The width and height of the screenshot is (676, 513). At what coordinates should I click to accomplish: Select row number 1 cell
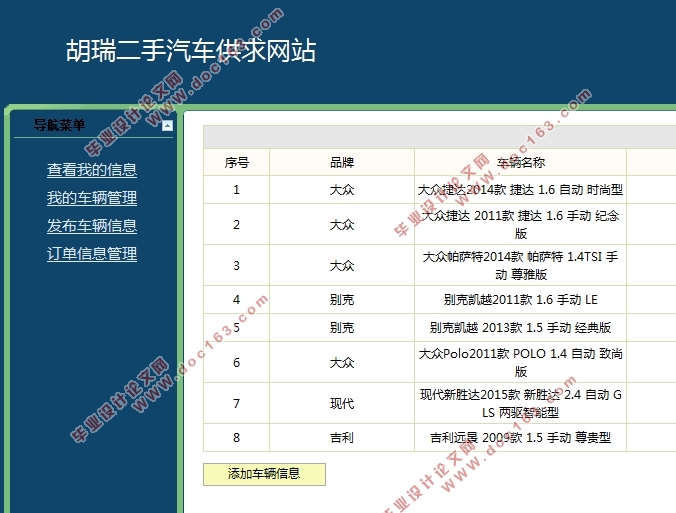click(x=237, y=190)
